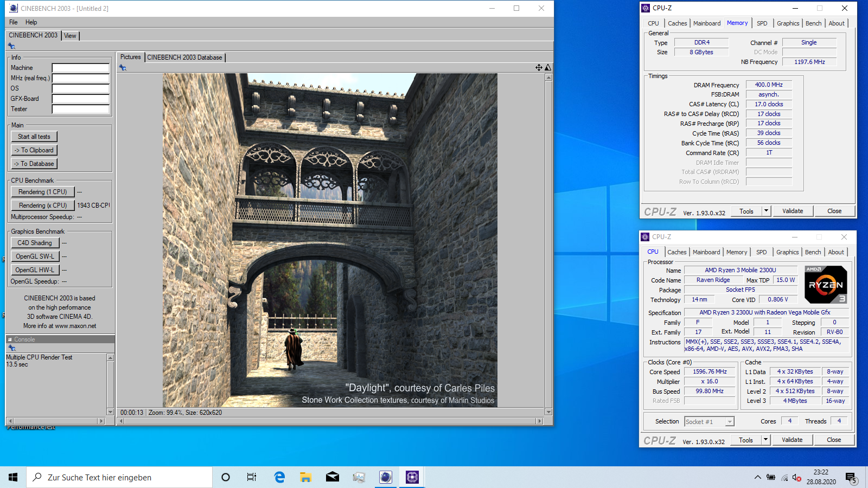This screenshot has height=488, width=868.
Task: Start the C4D Shading test
Action: [35, 243]
